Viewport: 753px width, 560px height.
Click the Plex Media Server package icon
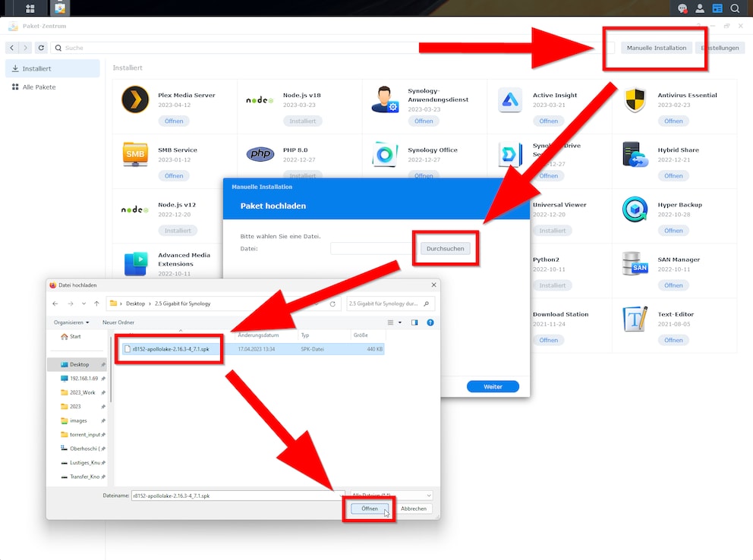click(135, 99)
